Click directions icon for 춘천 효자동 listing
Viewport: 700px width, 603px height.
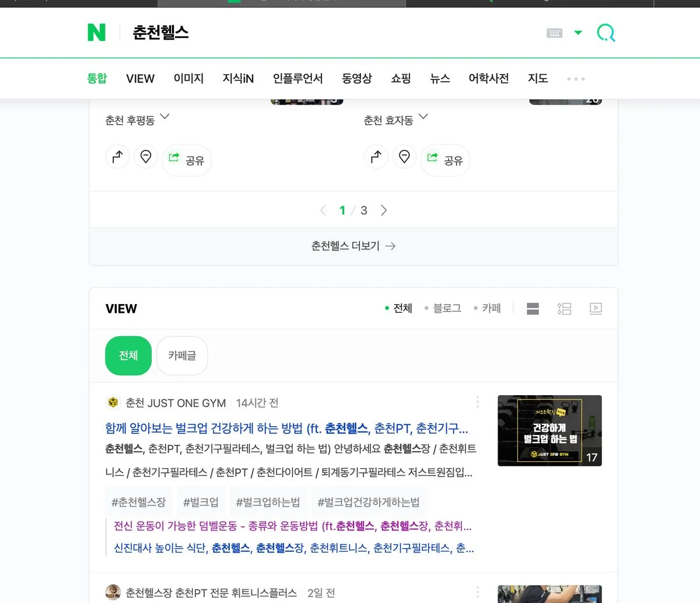pos(376,156)
